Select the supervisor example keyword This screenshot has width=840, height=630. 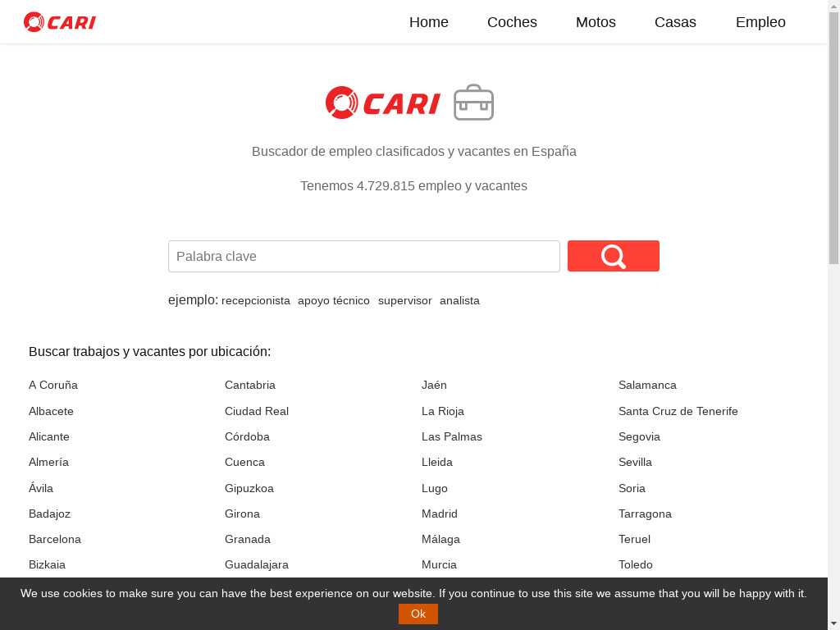(x=404, y=301)
